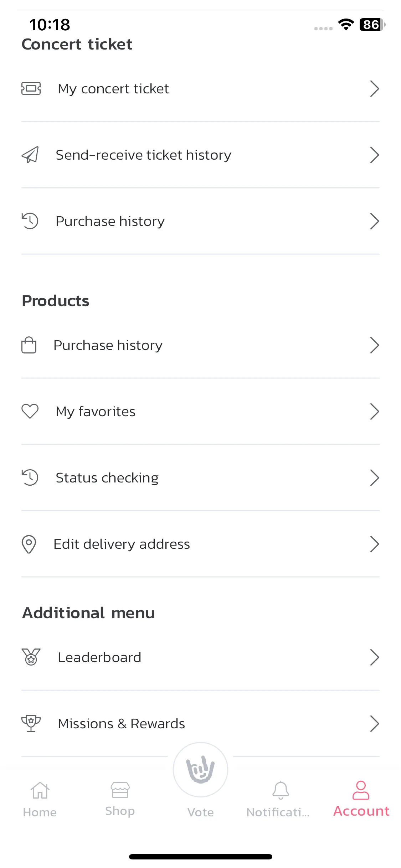
Task: Switch to the Shop tab
Action: point(120,799)
